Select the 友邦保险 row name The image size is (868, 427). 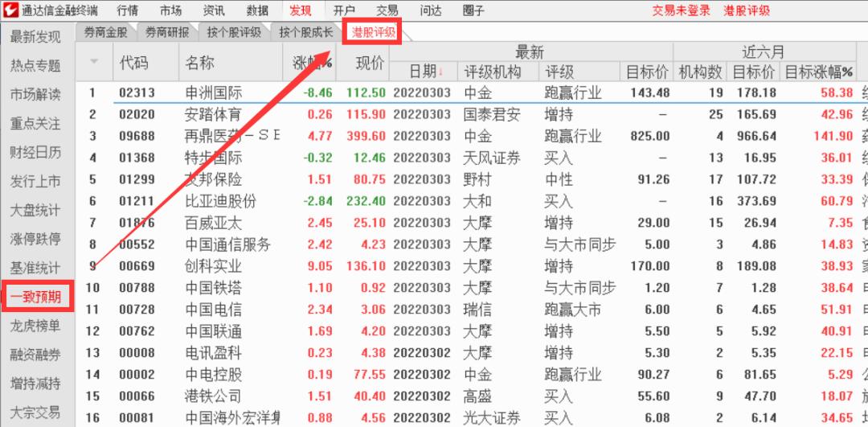[213, 179]
